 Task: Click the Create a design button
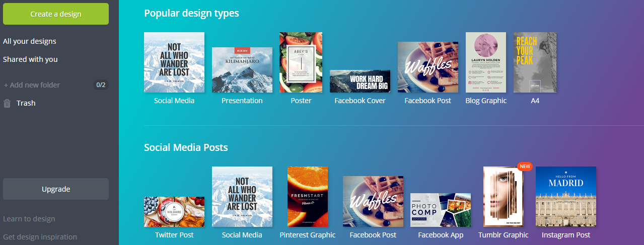pyautogui.click(x=56, y=14)
